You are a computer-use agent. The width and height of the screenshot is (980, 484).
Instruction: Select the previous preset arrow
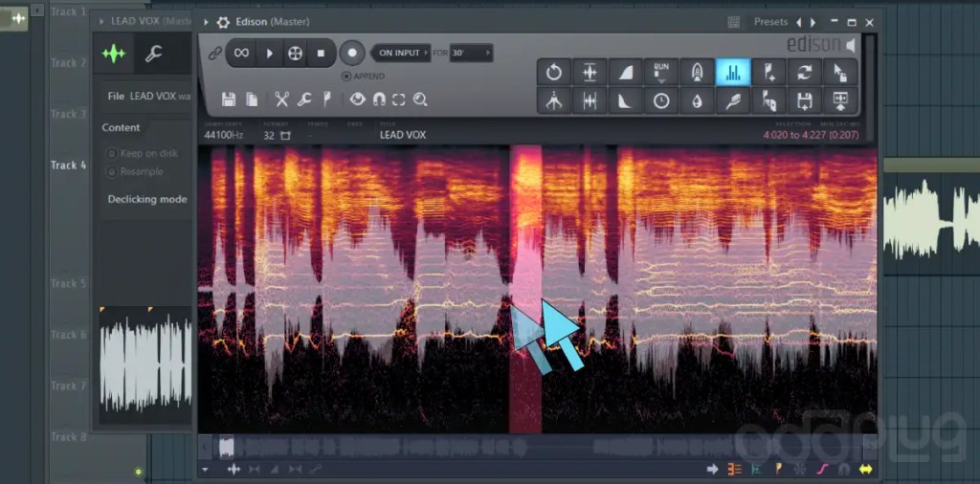click(x=798, y=23)
